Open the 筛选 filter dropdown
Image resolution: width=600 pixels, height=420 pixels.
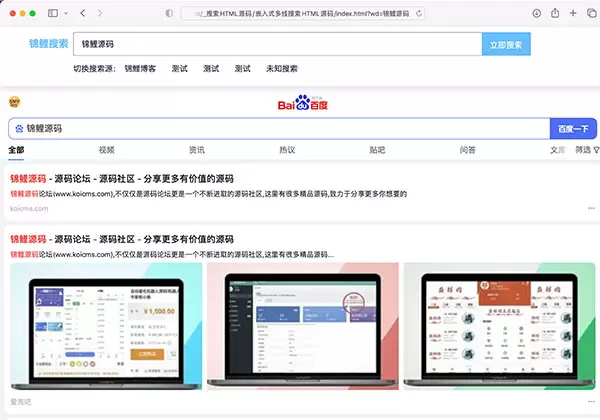[587, 150]
